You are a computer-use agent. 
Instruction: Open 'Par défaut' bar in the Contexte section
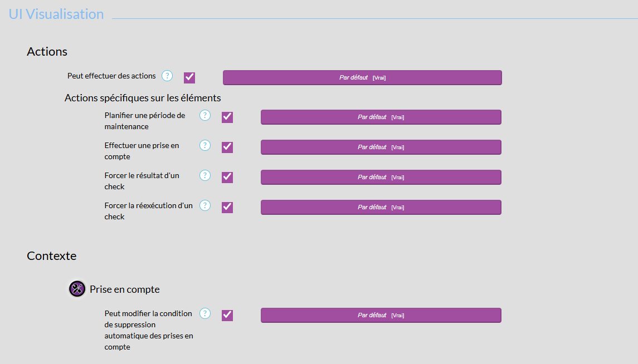(381, 316)
